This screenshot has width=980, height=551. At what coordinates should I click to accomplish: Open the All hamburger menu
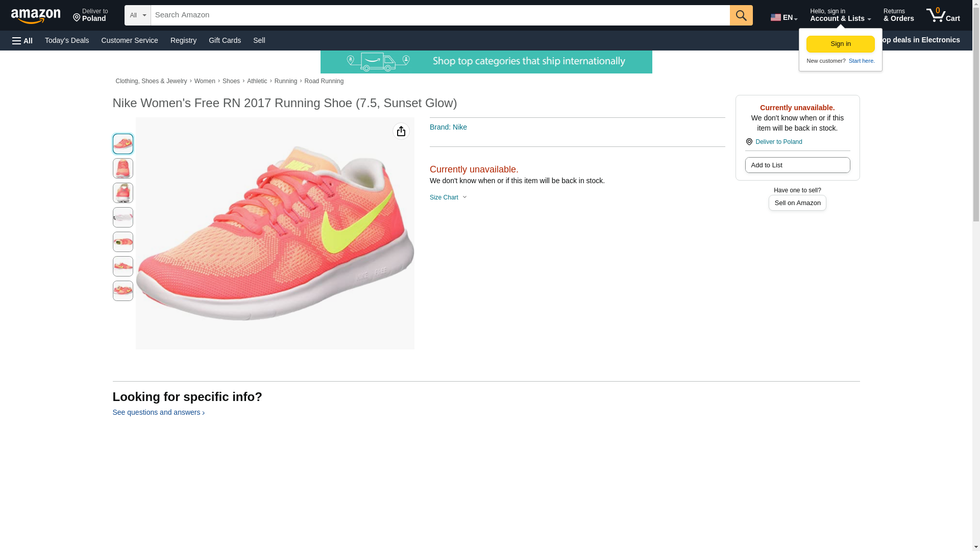point(22,40)
